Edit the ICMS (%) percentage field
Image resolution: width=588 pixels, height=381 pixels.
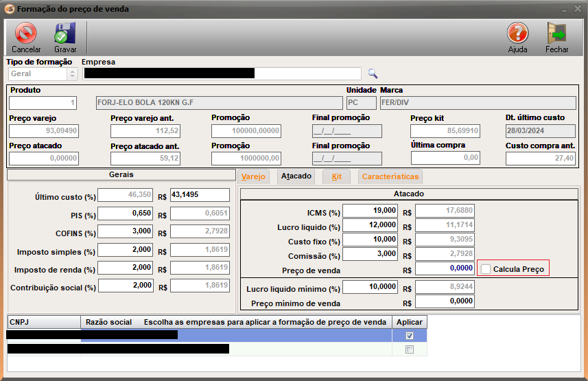pyautogui.click(x=370, y=211)
